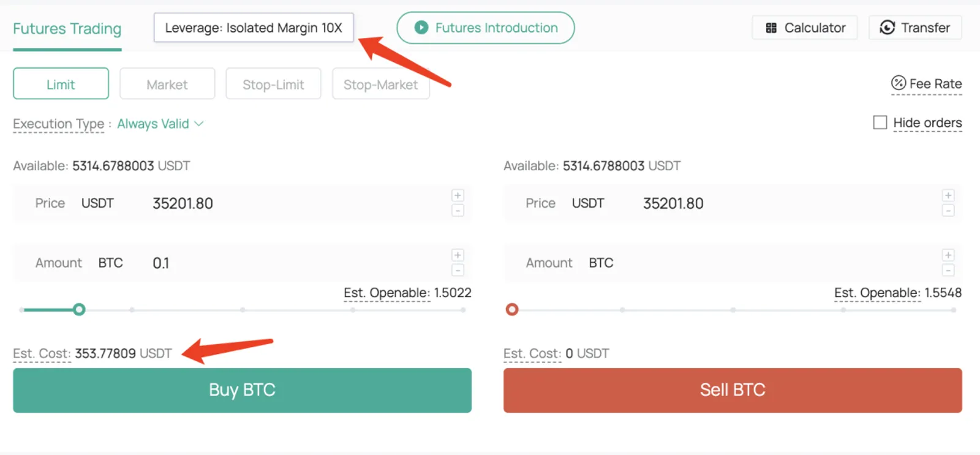Click the Transfer circular arrows icon

[x=888, y=28]
